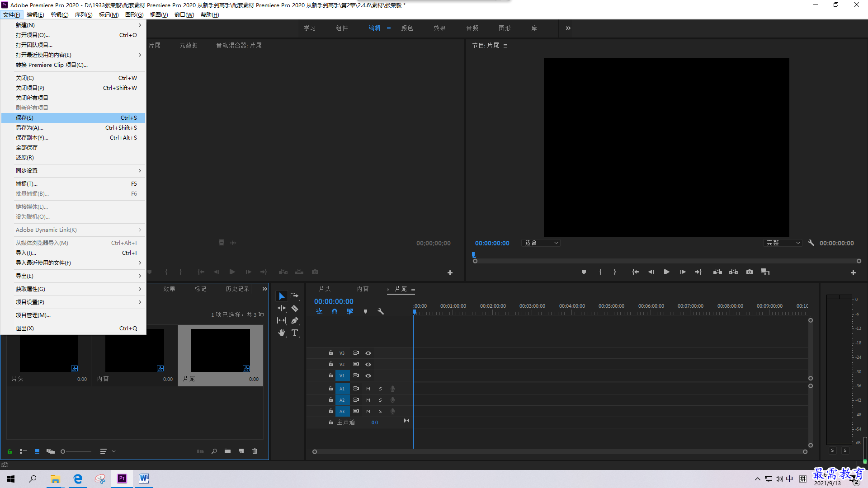Mute audio track A1
868x488 pixels.
pos(368,389)
